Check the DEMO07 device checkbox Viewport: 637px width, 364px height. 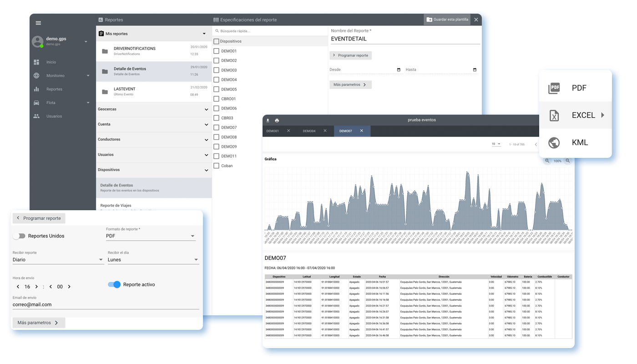tap(217, 127)
